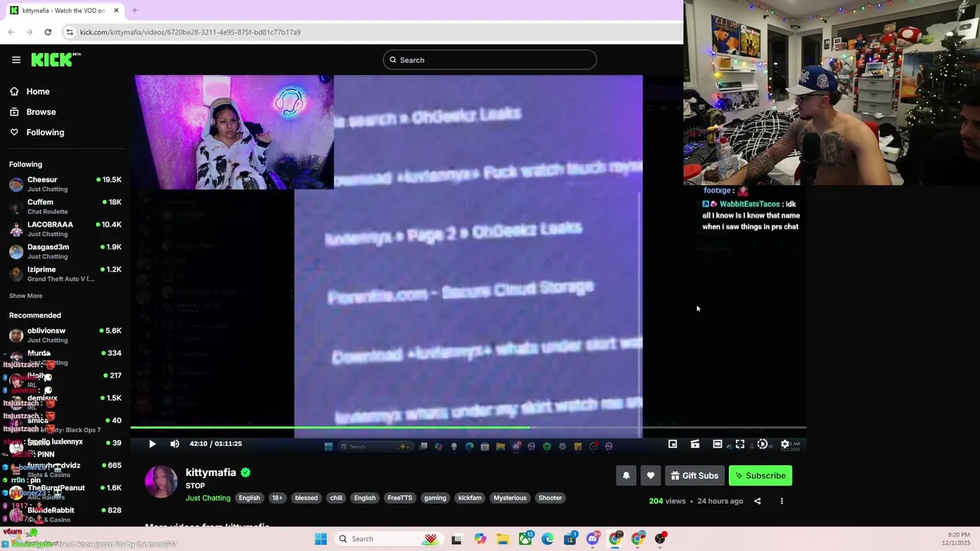Select the gaming tag

[x=435, y=498]
